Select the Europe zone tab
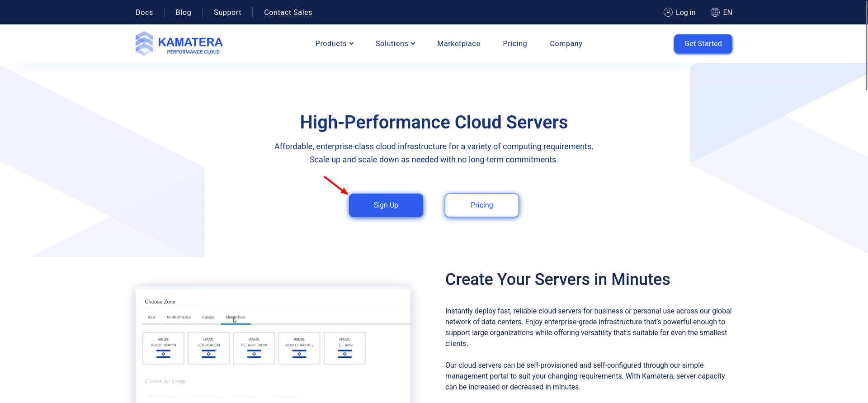The height and width of the screenshot is (403, 868). click(x=208, y=318)
